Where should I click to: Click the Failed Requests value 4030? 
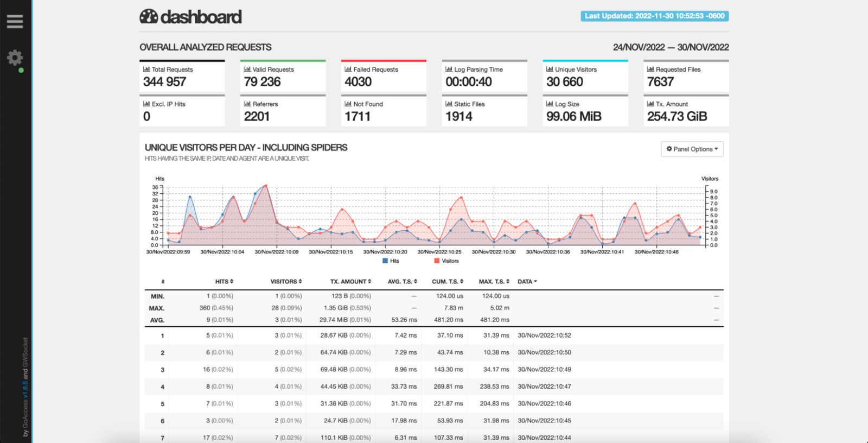358,82
